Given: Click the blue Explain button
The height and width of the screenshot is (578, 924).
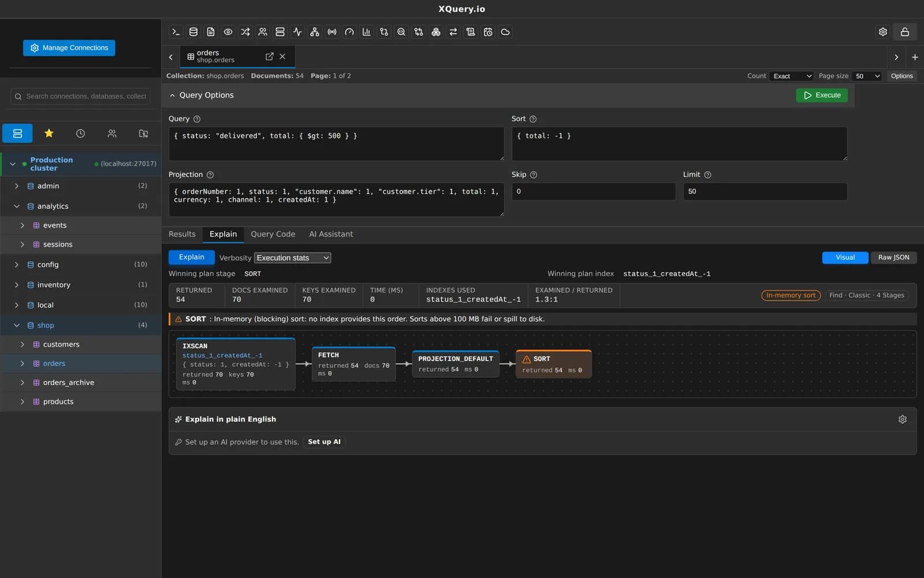Looking at the screenshot, I should pos(192,257).
